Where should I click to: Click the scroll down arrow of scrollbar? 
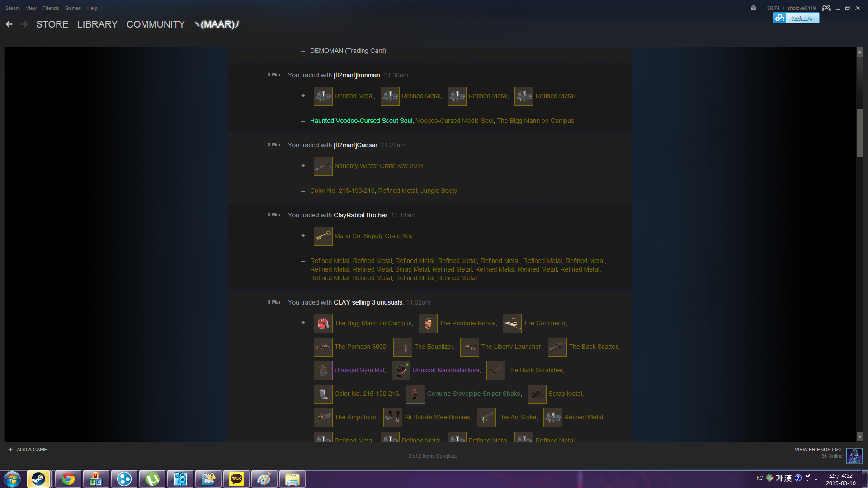click(x=859, y=437)
